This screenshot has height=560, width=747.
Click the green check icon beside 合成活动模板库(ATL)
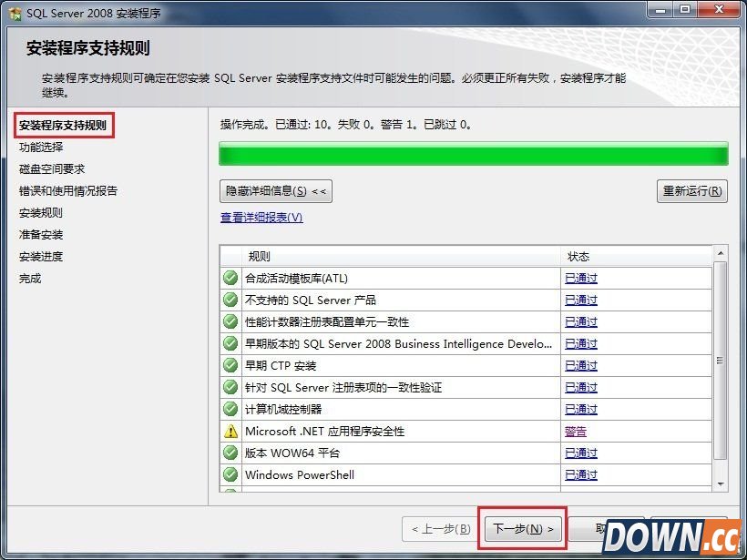(x=230, y=278)
